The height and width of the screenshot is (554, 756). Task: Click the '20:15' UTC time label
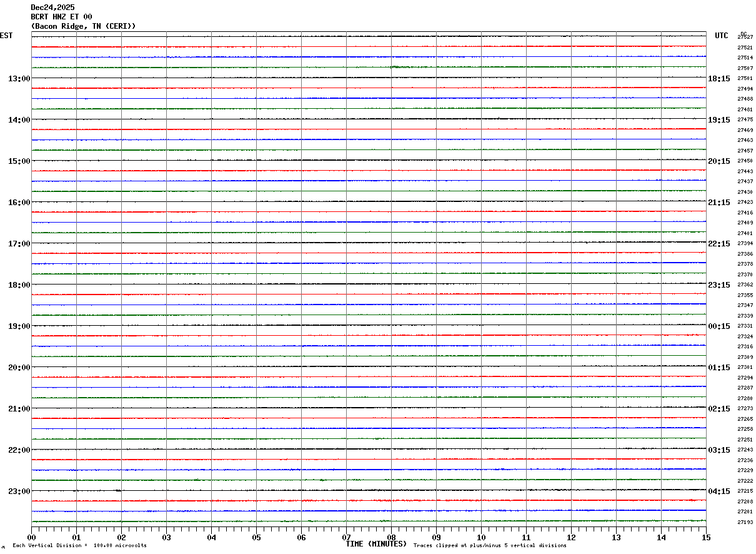[x=719, y=161]
